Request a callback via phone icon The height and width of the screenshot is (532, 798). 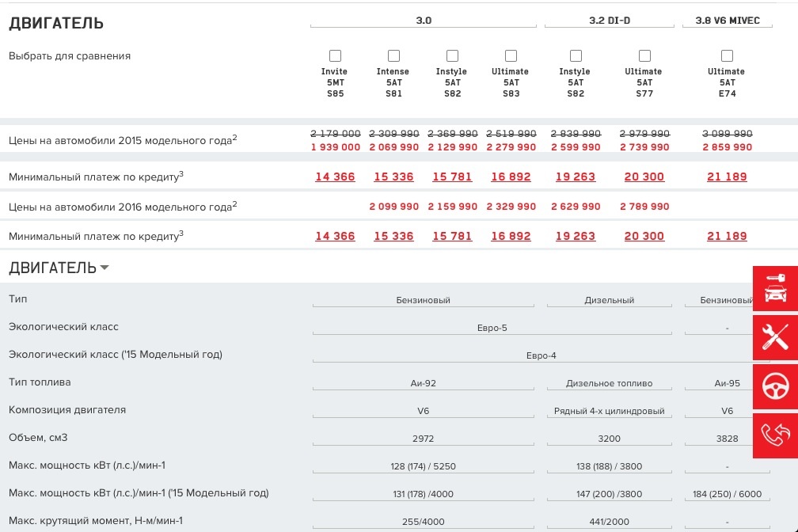click(774, 435)
